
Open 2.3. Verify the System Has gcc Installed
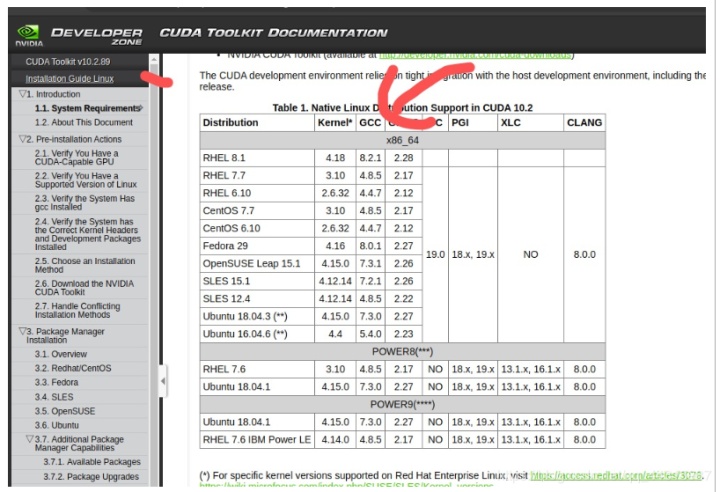pos(84,203)
